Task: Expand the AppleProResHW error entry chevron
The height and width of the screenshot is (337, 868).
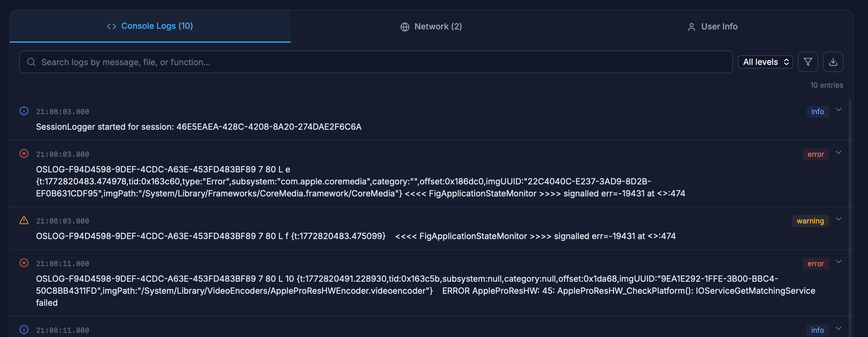Action: pos(838,262)
